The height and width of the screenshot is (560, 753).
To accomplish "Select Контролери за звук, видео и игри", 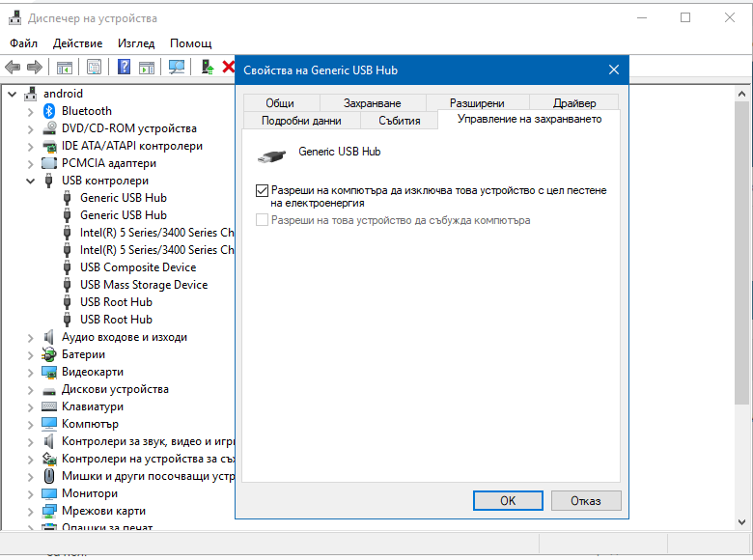I will (148, 441).
